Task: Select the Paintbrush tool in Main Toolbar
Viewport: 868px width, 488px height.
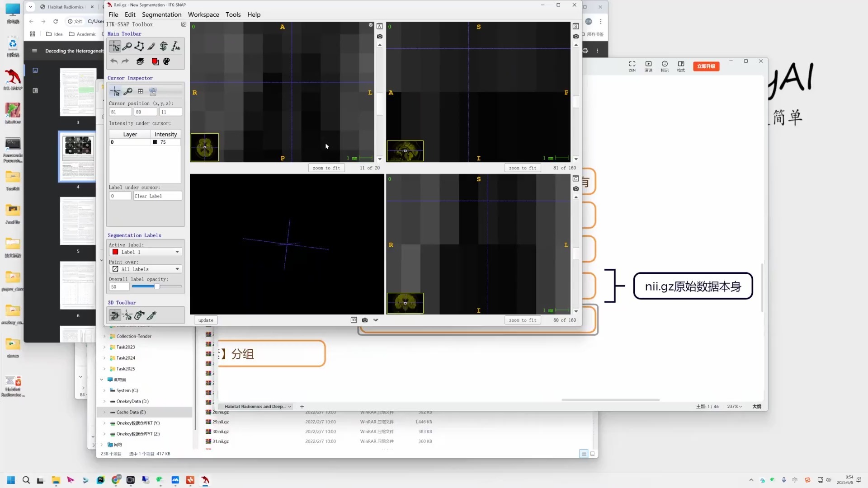Action: pos(151,46)
